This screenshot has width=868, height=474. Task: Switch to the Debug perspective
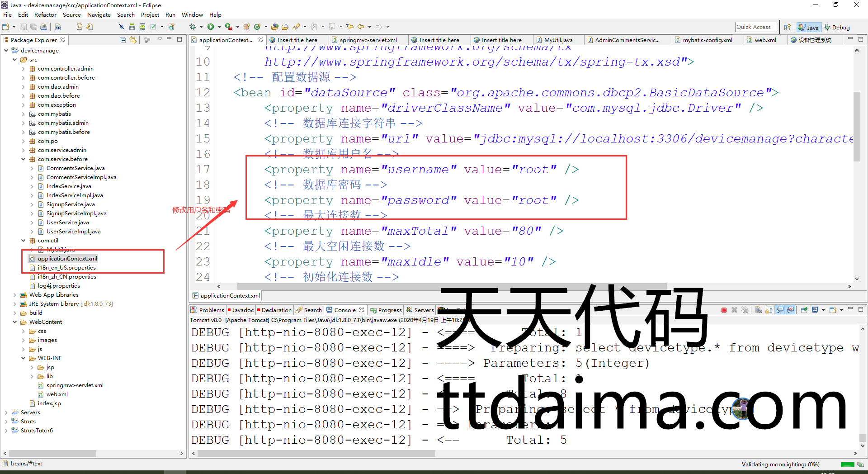pos(837,27)
